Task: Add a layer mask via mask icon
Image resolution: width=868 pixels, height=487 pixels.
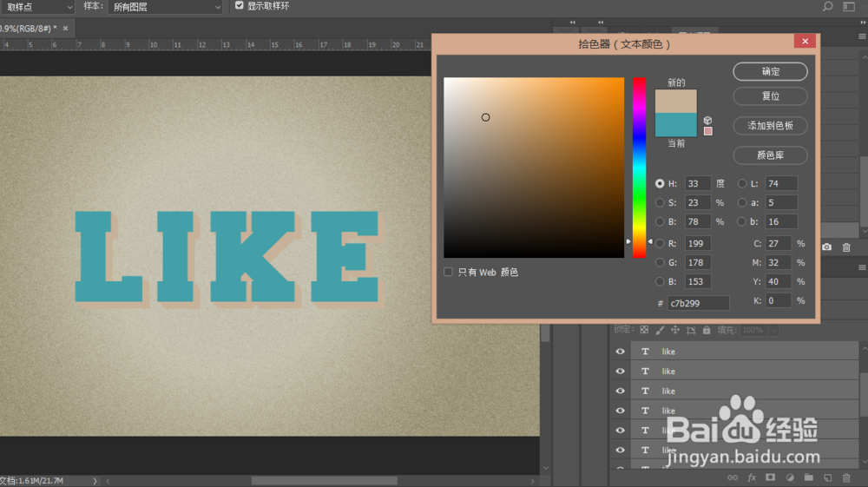Action: (771, 477)
